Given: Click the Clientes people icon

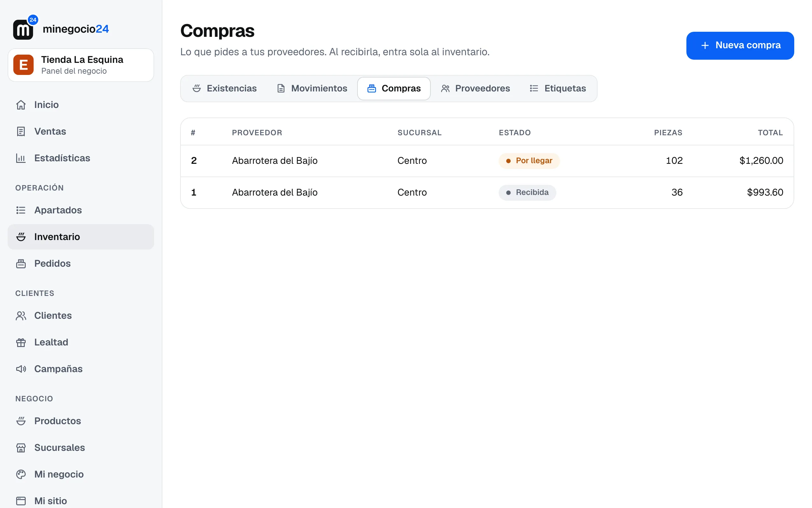Looking at the screenshot, I should (21, 316).
